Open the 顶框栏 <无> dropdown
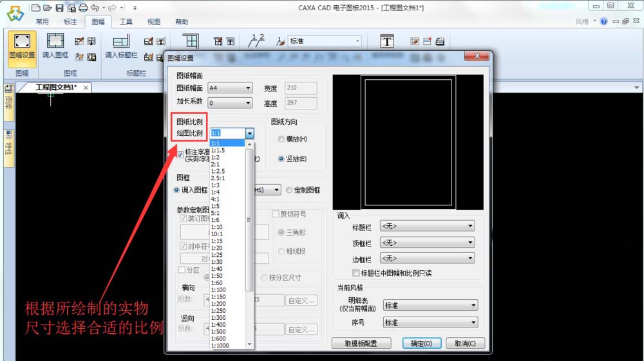 pyautogui.click(x=427, y=243)
